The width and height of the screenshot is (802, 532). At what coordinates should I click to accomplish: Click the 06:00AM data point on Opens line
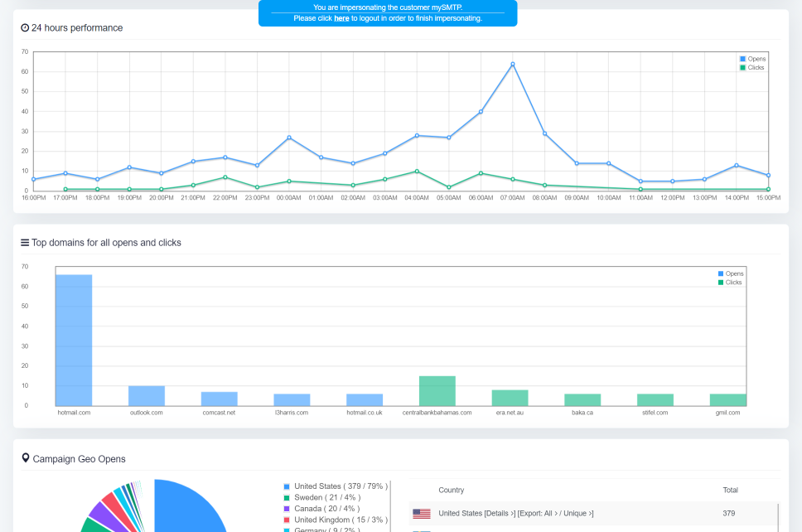pos(481,112)
